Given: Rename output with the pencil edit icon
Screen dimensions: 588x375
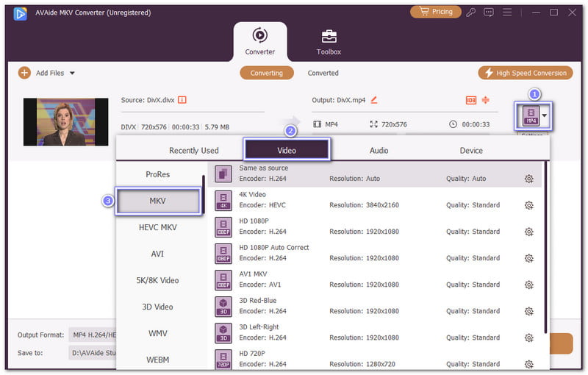Looking at the screenshot, I should pos(374,100).
